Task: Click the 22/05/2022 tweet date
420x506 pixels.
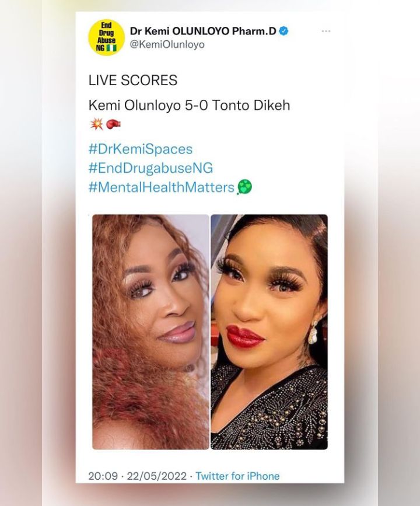Action: coord(157,476)
